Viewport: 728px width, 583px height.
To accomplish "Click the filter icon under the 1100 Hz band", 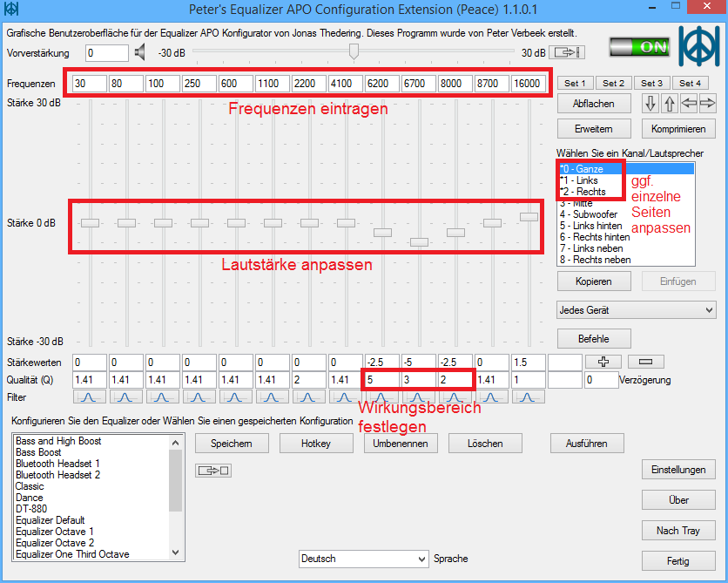I will [x=272, y=397].
